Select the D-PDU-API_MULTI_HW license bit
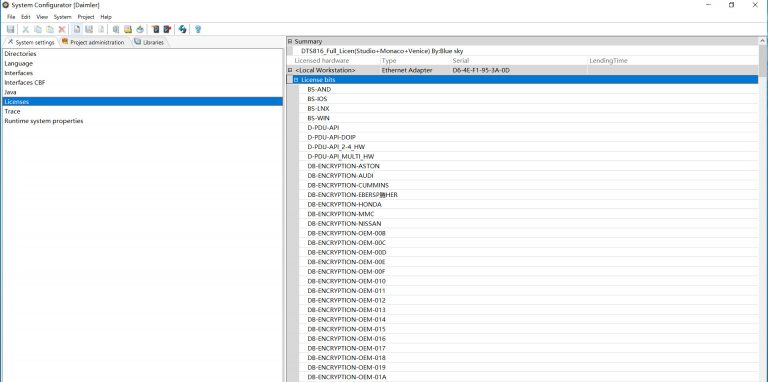 [528, 156]
